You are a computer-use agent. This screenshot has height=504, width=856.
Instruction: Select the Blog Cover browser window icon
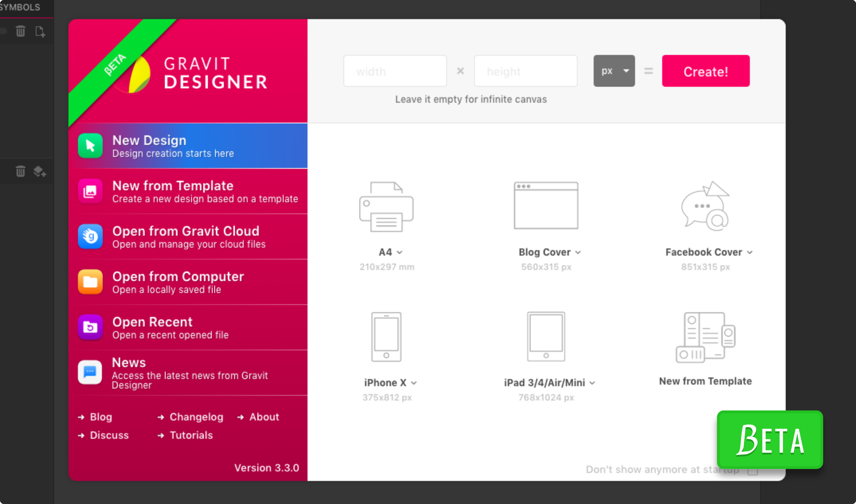546,206
